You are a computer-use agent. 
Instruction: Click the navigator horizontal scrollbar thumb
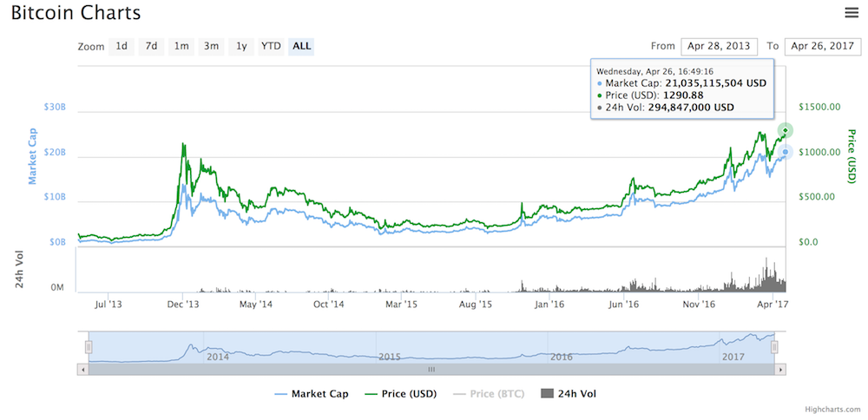click(x=431, y=369)
